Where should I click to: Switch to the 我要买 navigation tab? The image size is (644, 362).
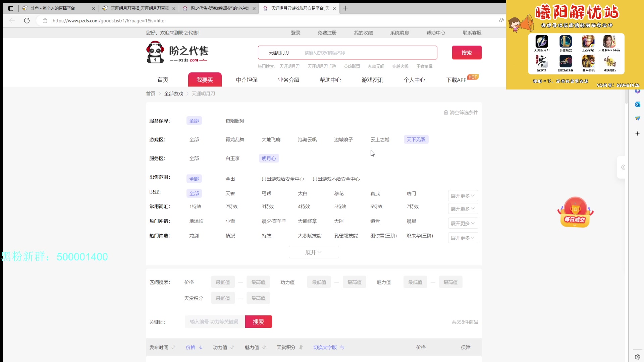[x=205, y=79]
